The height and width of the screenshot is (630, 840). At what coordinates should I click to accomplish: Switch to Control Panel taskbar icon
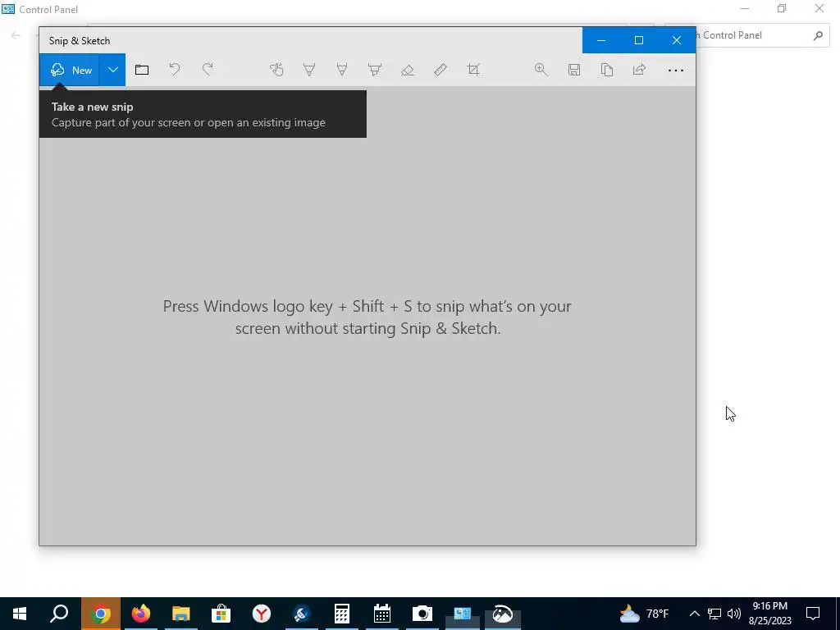[463, 614]
